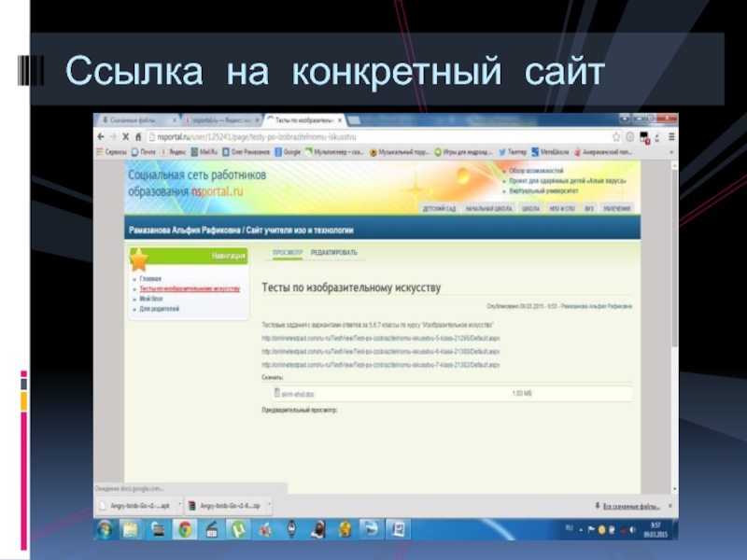Open the УВЛЕЧЕНИЯ section tab

[x=617, y=208]
